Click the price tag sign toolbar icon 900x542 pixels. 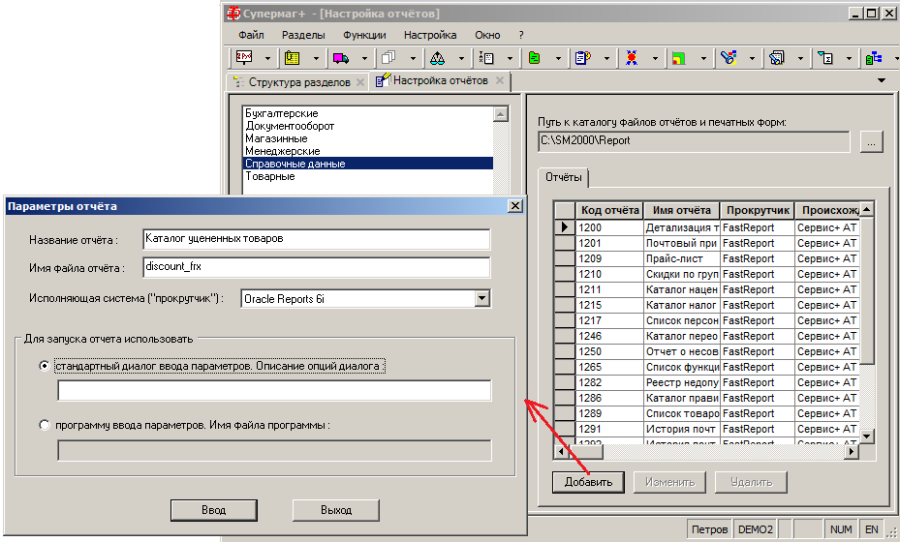[x=244, y=57]
